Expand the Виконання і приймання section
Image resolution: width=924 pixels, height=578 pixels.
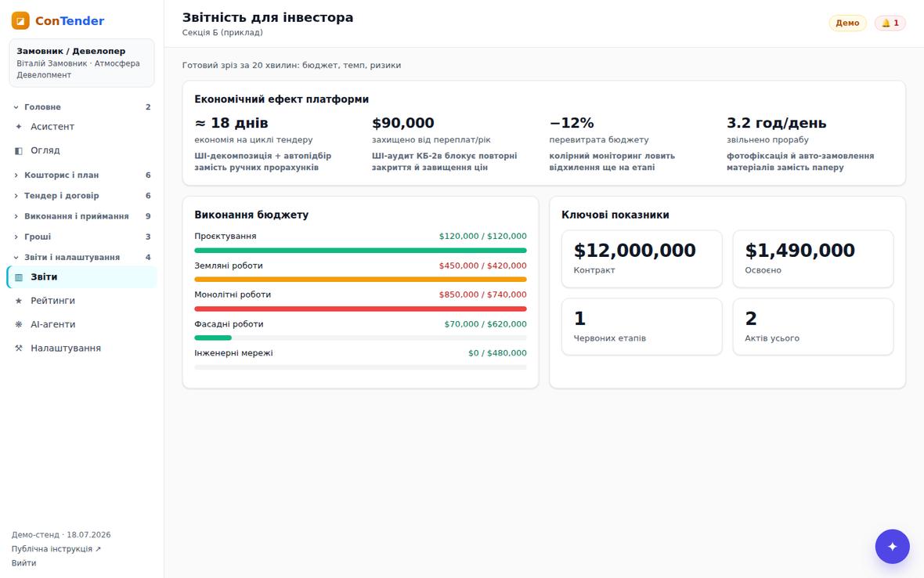[x=82, y=216]
